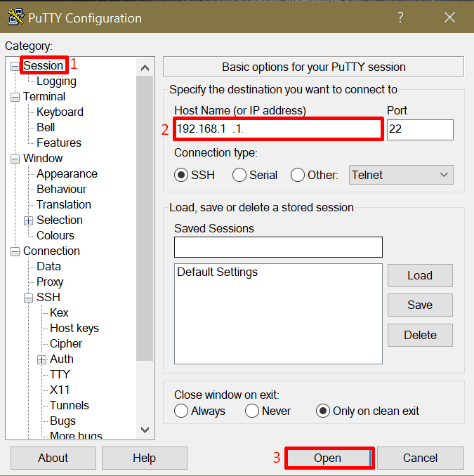Click the Open button to connect
Image resolution: width=474 pixels, height=476 pixels.
pyautogui.click(x=329, y=458)
